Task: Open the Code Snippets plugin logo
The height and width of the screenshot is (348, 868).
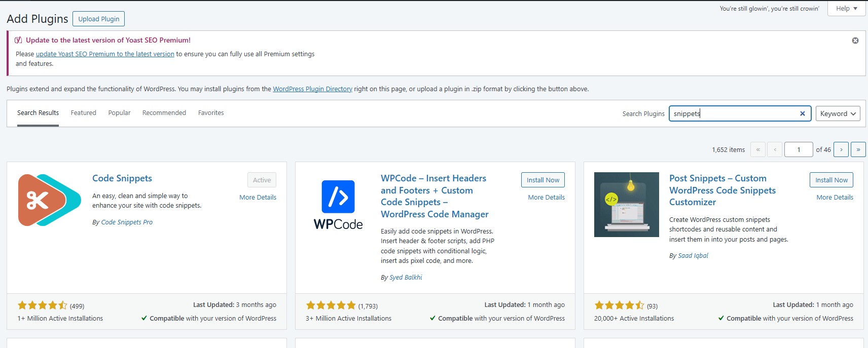Action: click(50, 200)
